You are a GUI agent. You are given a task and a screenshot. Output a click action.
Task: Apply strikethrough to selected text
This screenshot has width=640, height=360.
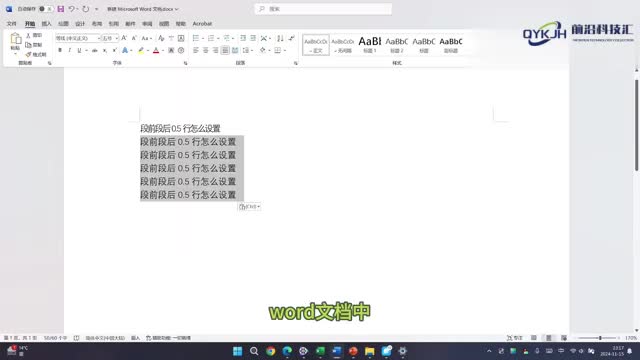95,51
